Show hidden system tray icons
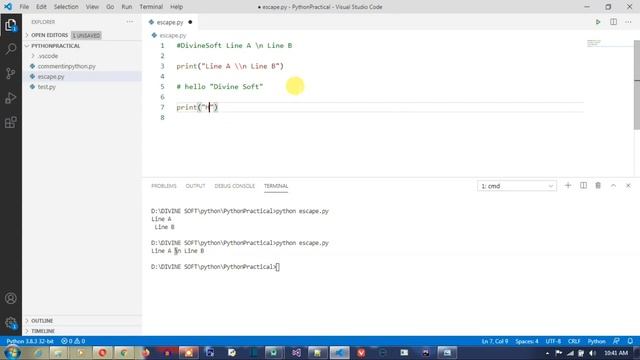Screen dimensions: 640x360 point(547,353)
